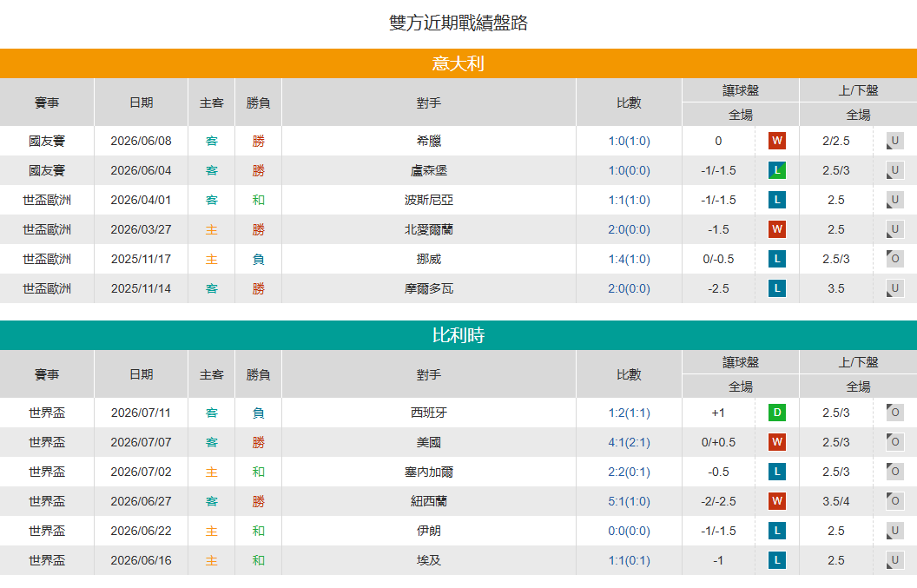Click the 雙方近期戰績盤路 page title
917x588 pixels.
tap(458, 23)
